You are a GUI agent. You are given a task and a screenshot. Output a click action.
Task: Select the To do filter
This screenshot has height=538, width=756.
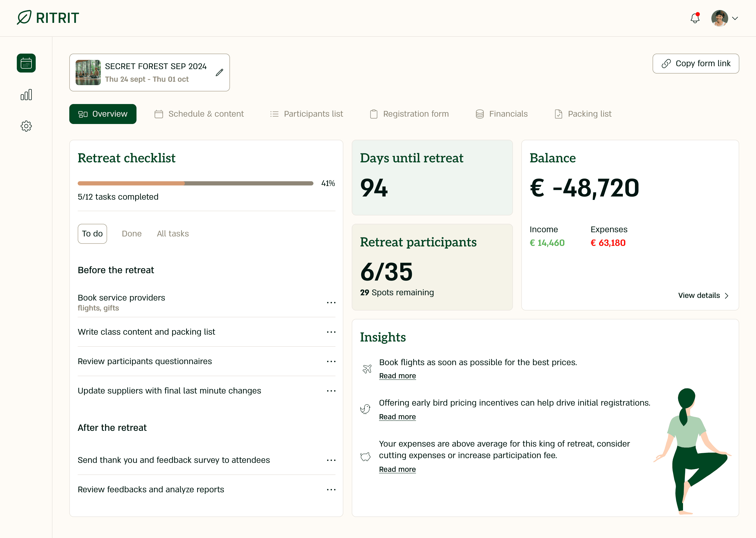(x=92, y=234)
